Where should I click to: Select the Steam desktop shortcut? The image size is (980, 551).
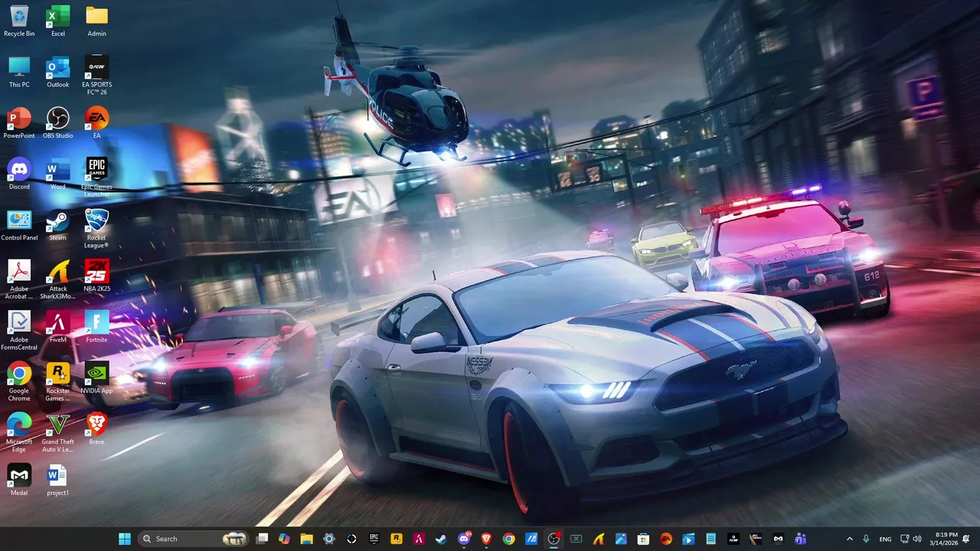point(58,225)
